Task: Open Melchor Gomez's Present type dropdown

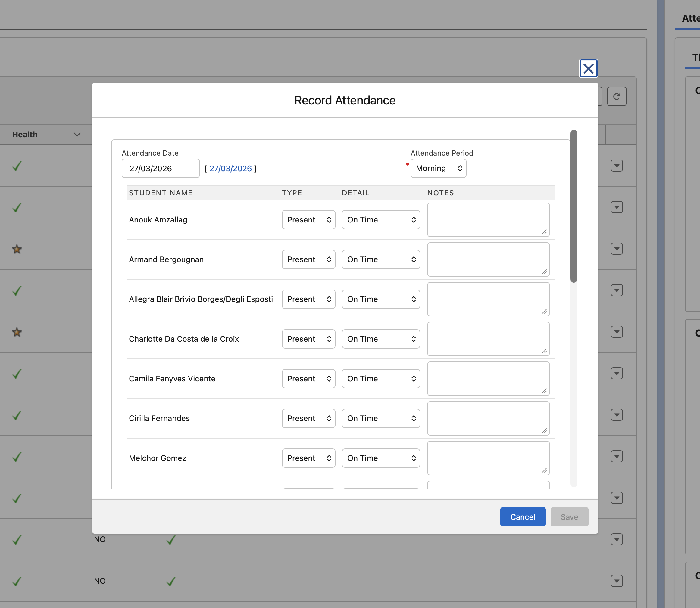Action: coord(308,458)
